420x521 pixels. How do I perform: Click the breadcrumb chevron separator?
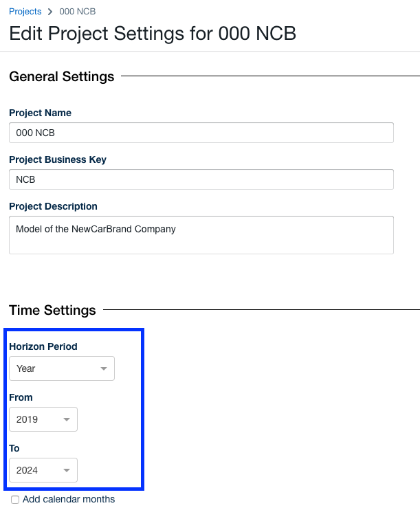[x=50, y=12]
